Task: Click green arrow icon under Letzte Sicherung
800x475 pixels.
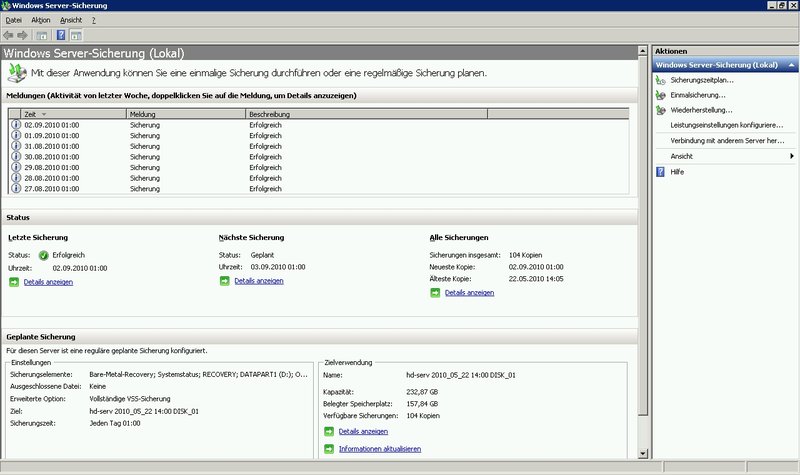Action: 14,282
